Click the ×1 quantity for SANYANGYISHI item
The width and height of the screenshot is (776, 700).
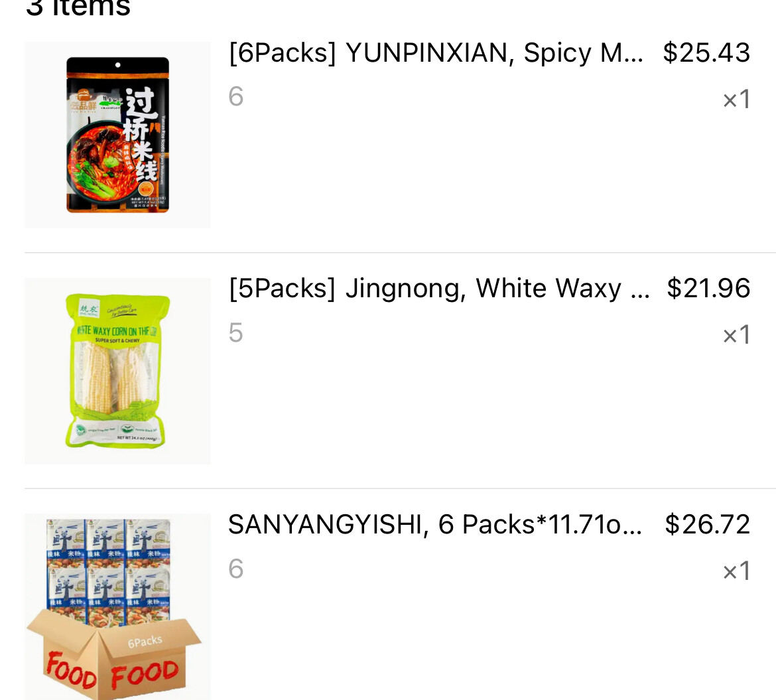[x=736, y=571]
